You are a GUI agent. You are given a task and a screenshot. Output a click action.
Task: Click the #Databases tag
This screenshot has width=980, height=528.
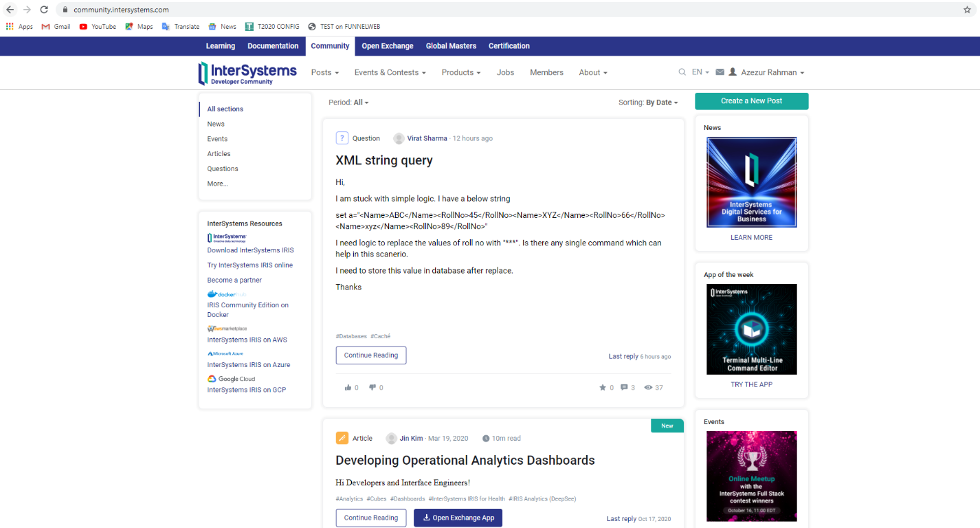[351, 336]
